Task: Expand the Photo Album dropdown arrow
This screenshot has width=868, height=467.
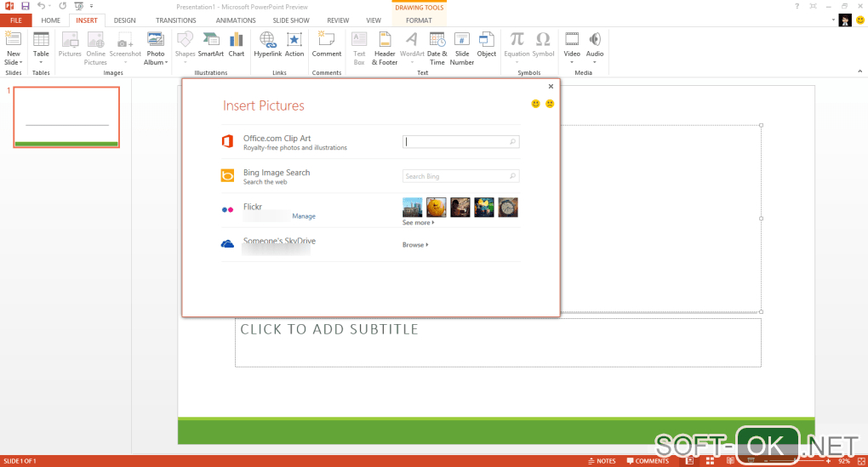Action: point(166,63)
